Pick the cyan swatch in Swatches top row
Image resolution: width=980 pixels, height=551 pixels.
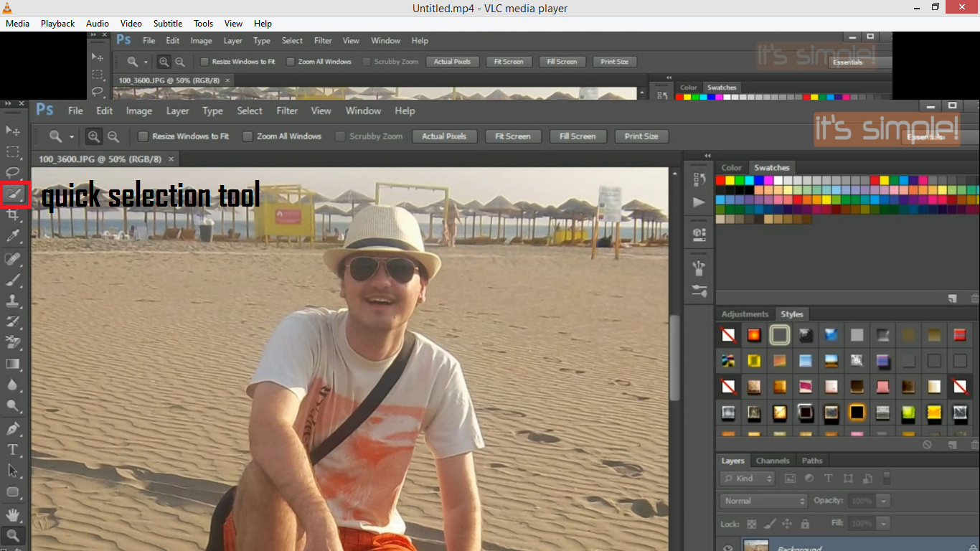pos(750,180)
